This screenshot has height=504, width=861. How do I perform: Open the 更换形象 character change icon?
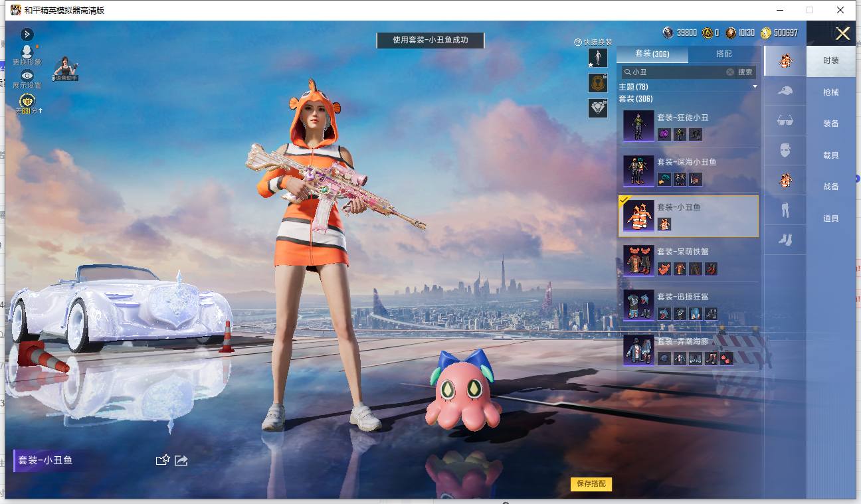(27, 50)
